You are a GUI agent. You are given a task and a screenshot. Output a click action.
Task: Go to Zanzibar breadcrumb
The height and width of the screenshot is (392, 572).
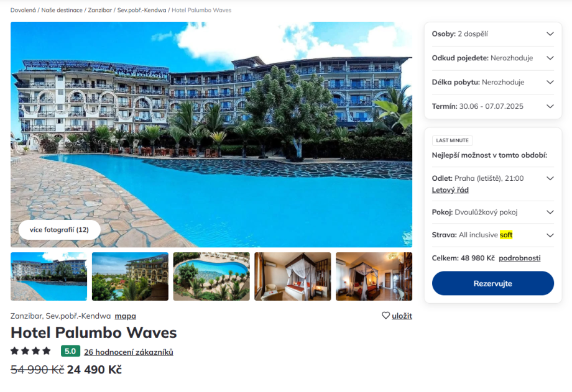tap(100, 10)
